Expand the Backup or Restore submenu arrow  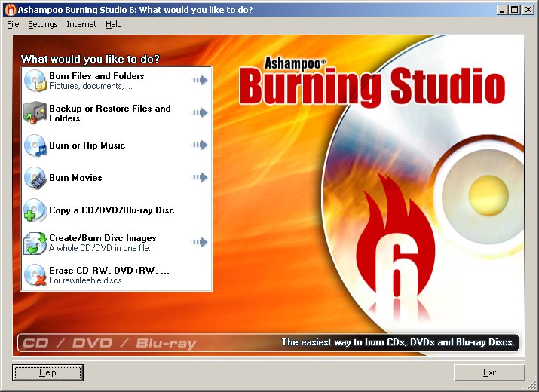point(199,113)
